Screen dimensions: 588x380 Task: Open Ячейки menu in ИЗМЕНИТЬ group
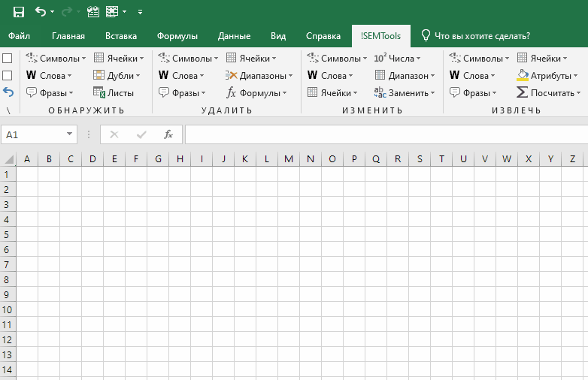coord(332,93)
